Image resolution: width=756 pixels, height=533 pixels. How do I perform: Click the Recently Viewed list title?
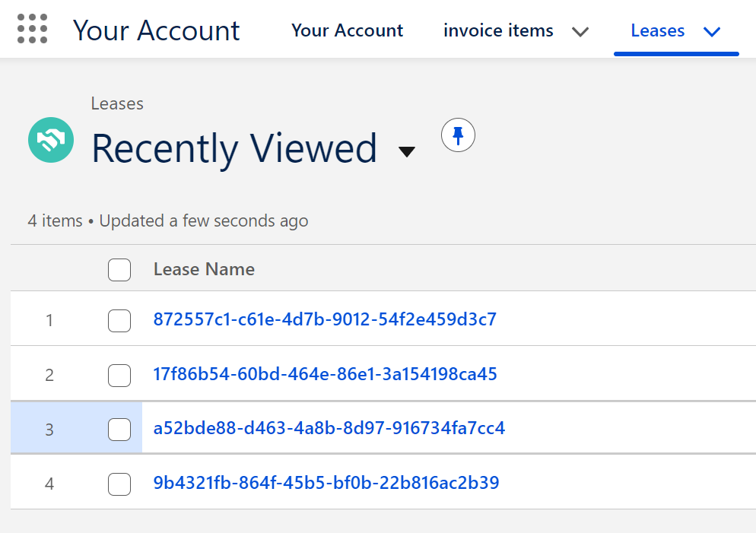click(x=234, y=148)
